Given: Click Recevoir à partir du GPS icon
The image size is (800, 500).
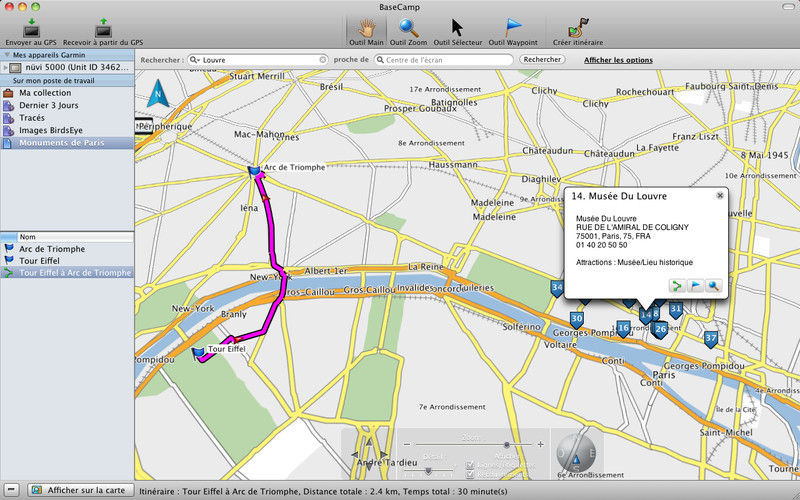Looking at the screenshot, I should pyautogui.click(x=103, y=27).
